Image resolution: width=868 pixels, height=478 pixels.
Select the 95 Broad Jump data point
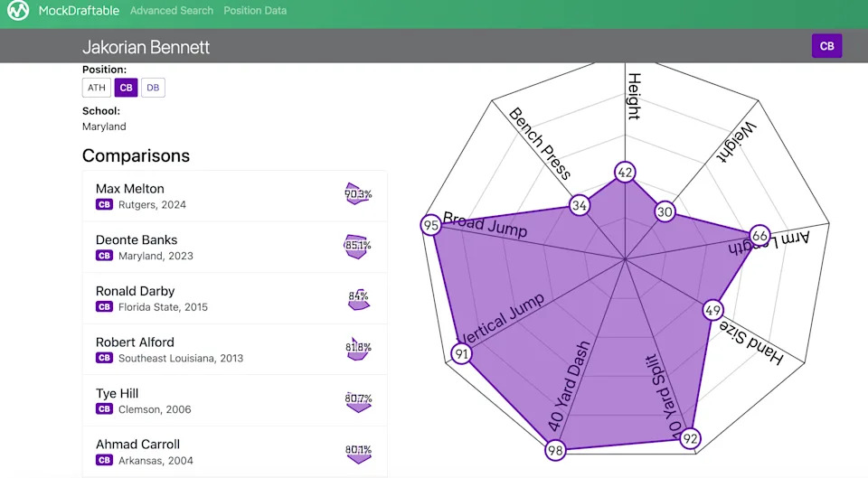[x=431, y=225]
